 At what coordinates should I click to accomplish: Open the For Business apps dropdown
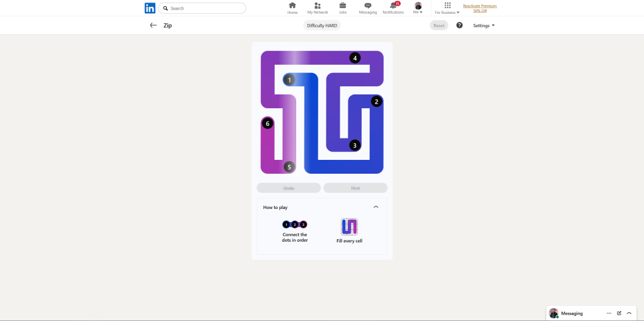pos(447,8)
